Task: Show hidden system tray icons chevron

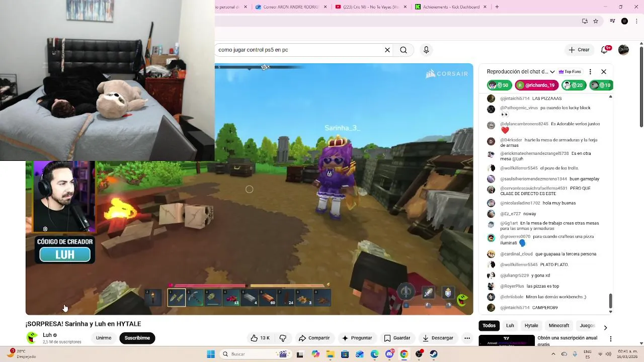Action: coord(552,354)
